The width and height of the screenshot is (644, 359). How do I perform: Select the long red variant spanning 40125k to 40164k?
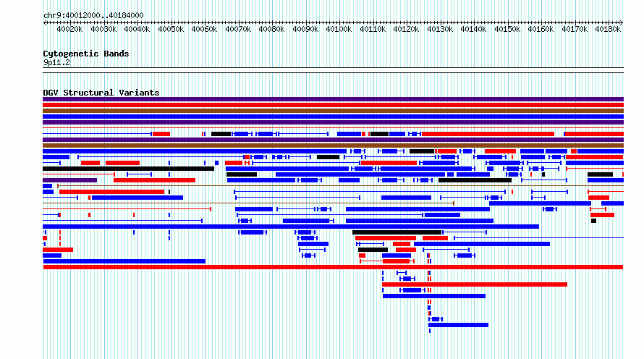(x=488, y=134)
